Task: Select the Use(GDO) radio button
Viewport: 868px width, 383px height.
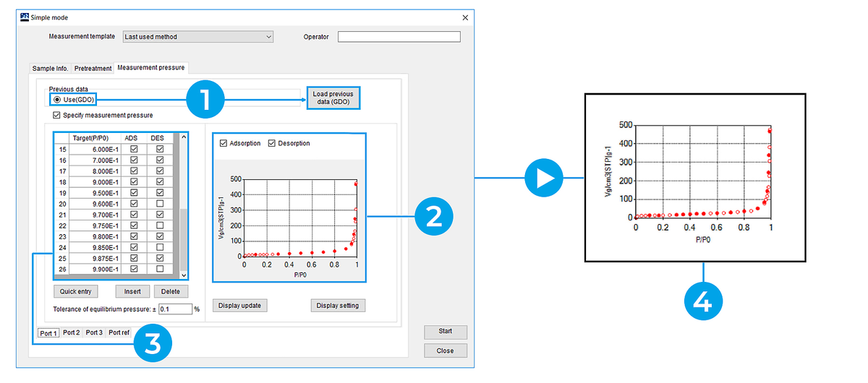Action: (57, 99)
